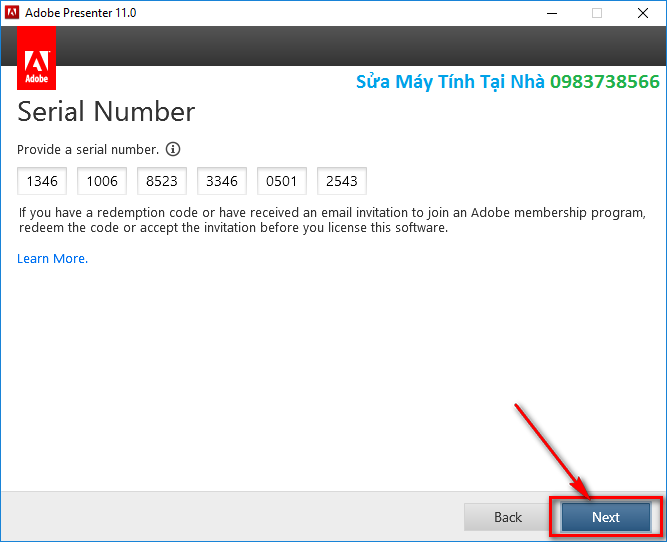Click the Adobe Presenter title bar icon
This screenshot has width=667, height=542.
tap(12, 13)
